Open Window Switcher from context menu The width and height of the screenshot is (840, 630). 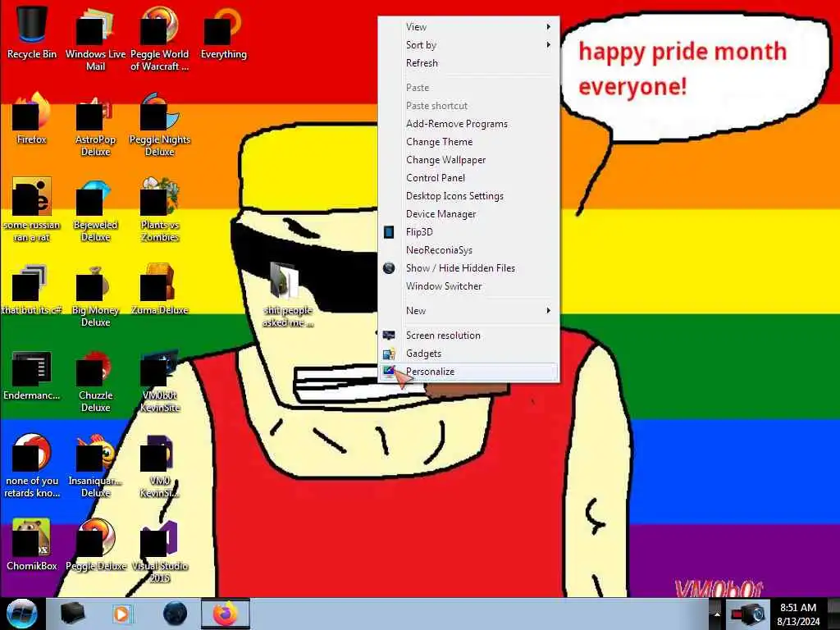coord(469,286)
